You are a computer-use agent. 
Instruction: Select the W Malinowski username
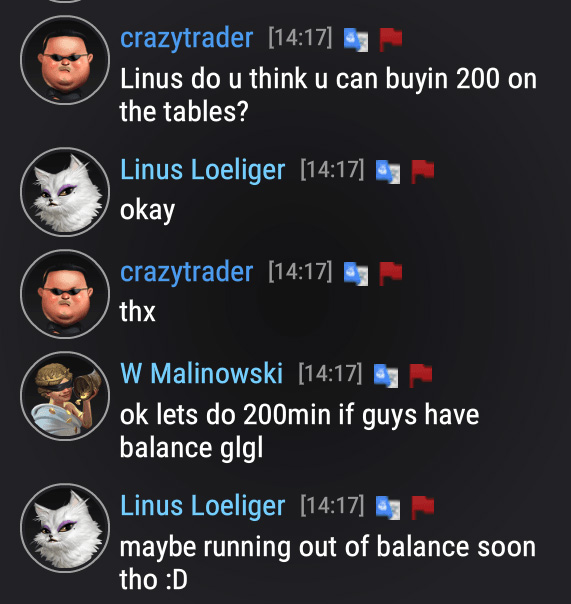click(x=202, y=374)
